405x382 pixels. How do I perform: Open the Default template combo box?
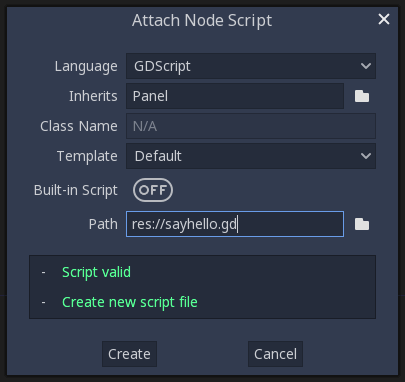[x=251, y=156]
